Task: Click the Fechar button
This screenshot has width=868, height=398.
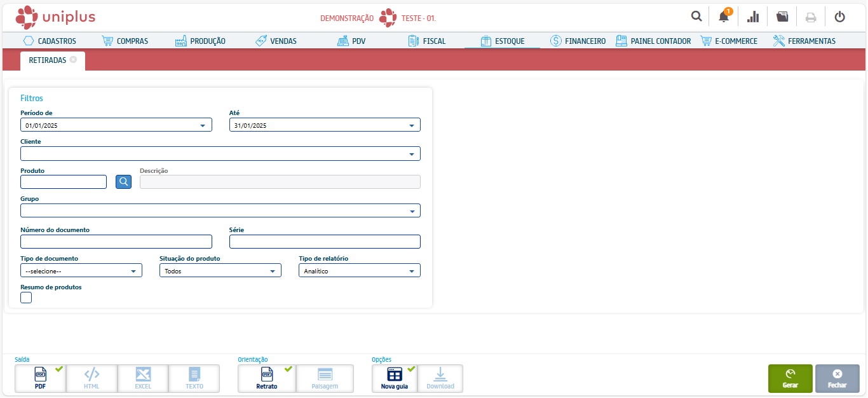Action: point(837,378)
